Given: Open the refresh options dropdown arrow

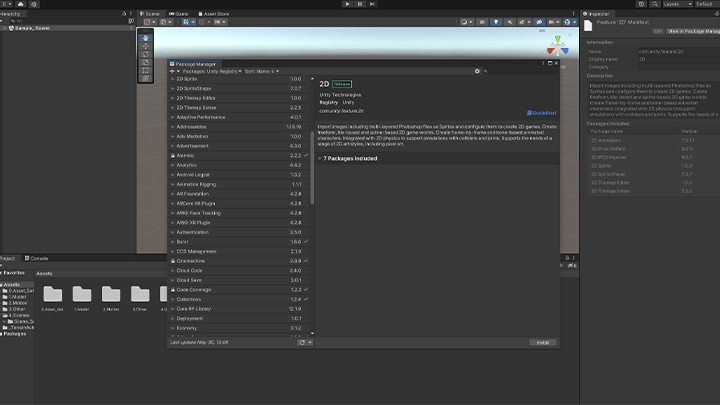Looking at the screenshot, I should pos(310,343).
